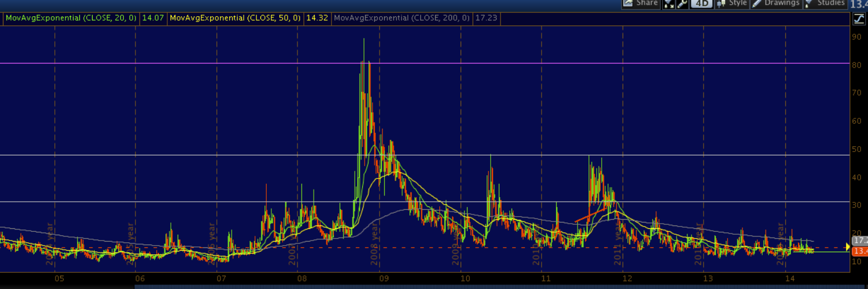The height and width of the screenshot is (289, 868).
Task: Click the 12 year axis label
Action: point(627,279)
